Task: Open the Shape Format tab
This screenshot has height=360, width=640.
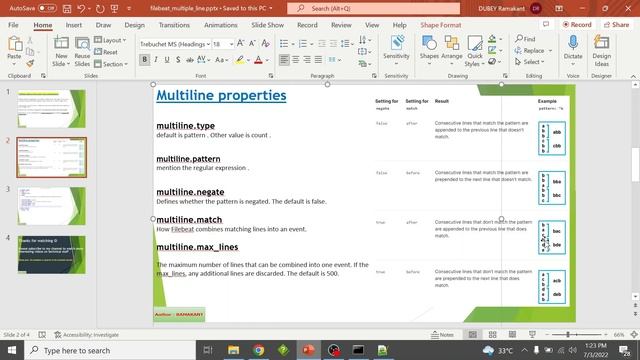Action: click(x=441, y=25)
